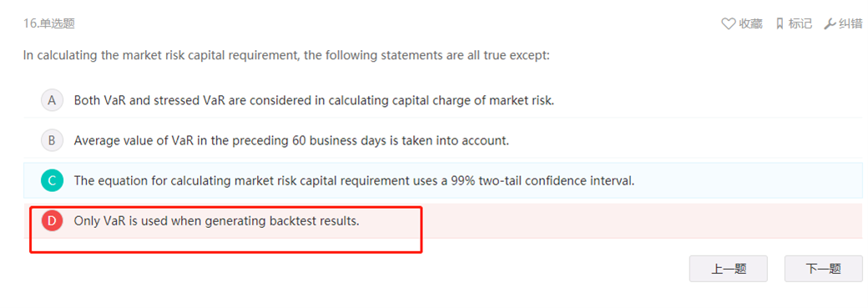This screenshot has height=308, width=868.
Task: Go to next question with 下一题
Action: (823, 269)
